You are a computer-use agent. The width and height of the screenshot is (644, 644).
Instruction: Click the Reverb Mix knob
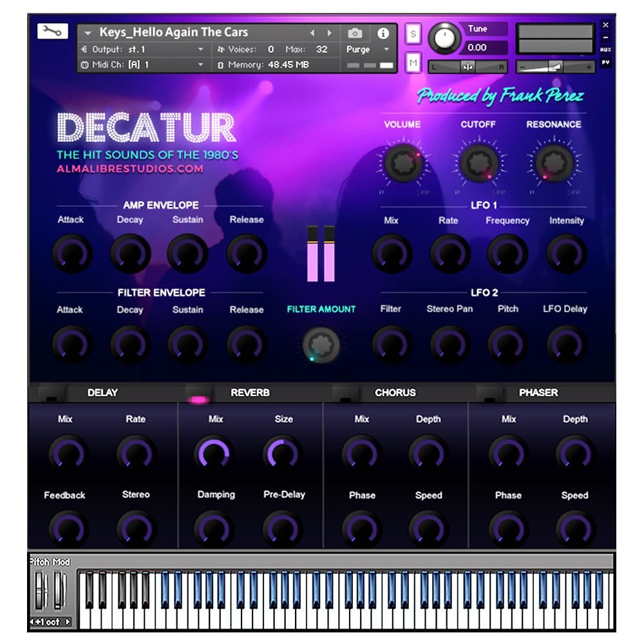[x=214, y=453]
